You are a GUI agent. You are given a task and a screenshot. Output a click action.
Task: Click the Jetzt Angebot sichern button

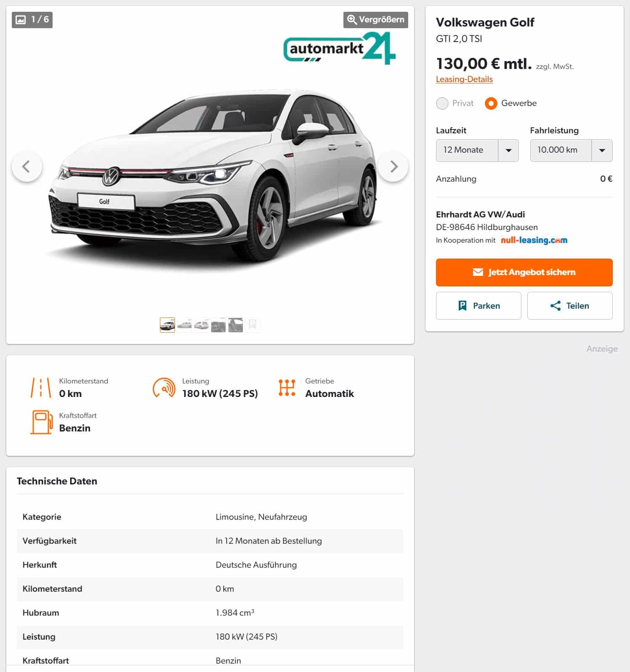[524, 273]
